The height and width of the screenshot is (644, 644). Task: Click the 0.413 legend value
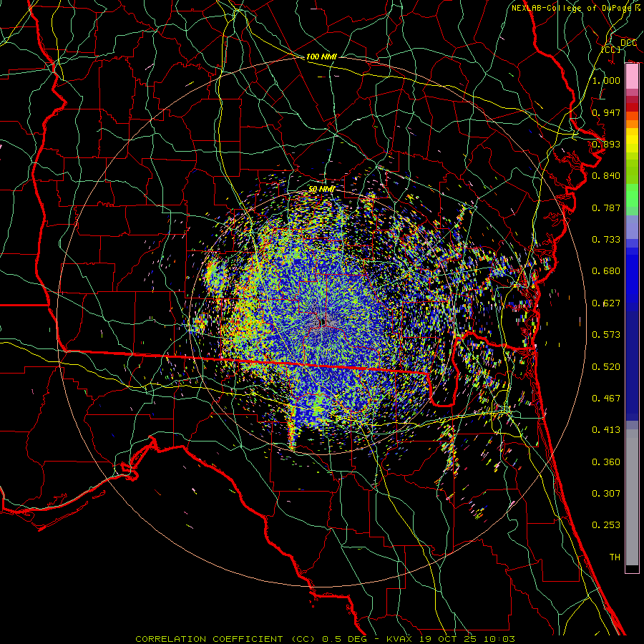(606, 430)
